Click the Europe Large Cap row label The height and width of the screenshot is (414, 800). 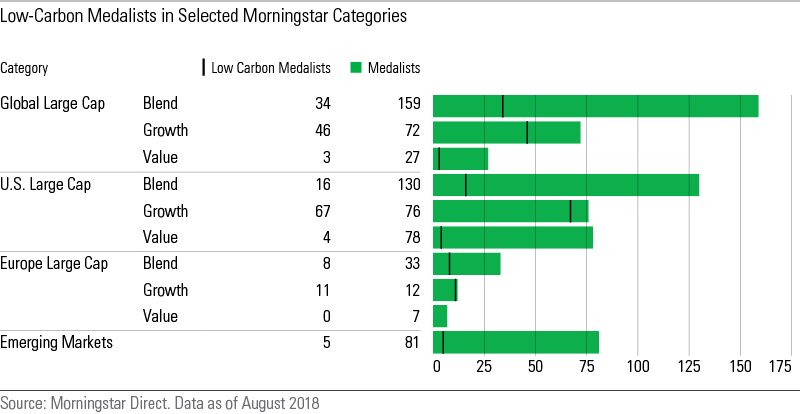pos(54,264)
